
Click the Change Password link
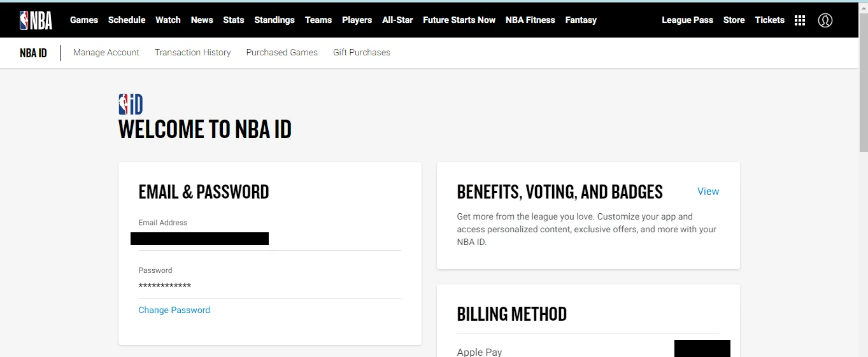[174, 310]
